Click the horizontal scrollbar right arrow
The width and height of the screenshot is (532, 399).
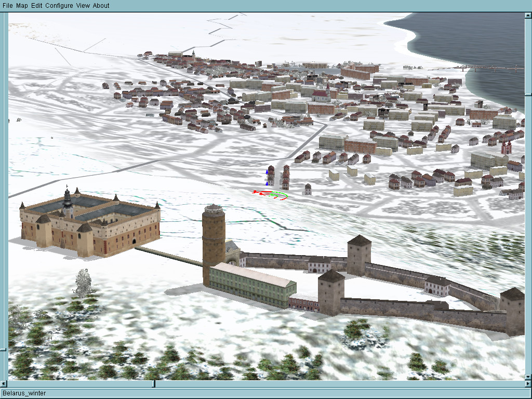click(x=528, y=384)
